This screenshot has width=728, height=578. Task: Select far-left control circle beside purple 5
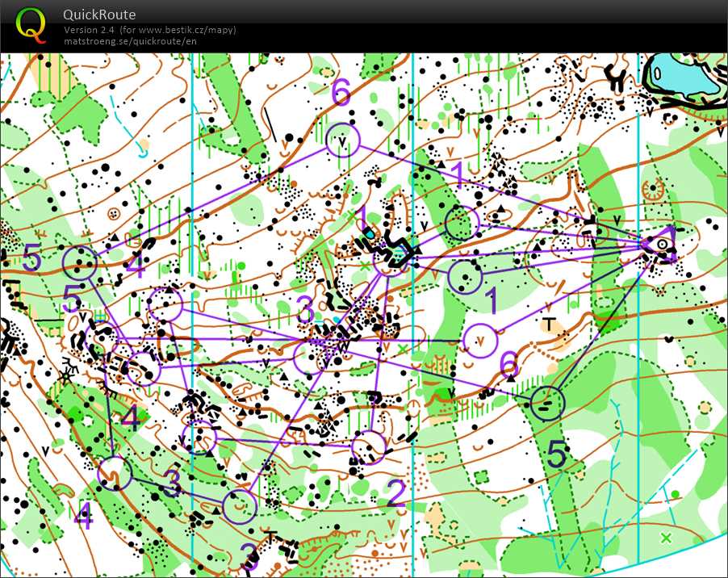click(x=80, y=262)
